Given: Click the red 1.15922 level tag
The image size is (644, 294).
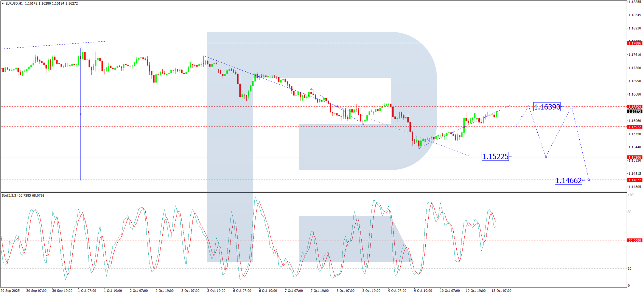Looking at the screenshot, I should (x=635, y=127).
